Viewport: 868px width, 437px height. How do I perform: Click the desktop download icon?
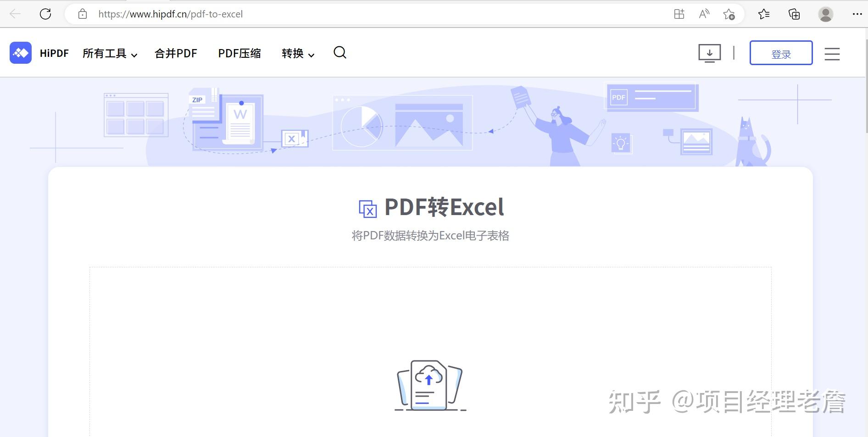point(709,53)
